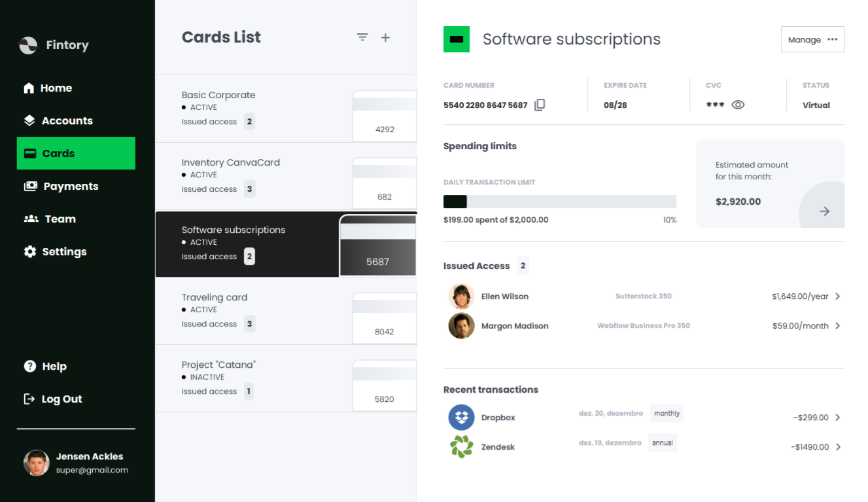Click the green card icon beside title
This screenshot has height=502, width=868.
click(x=457, y=39)
